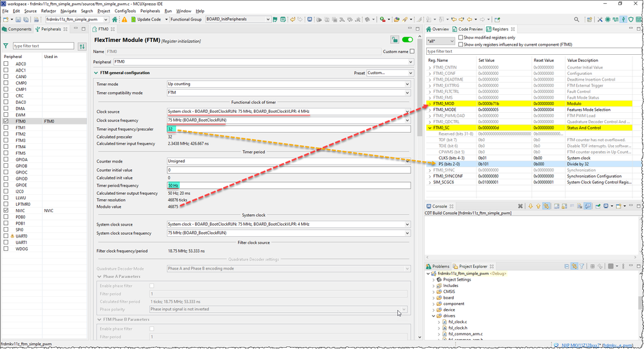
Task: Switch to the Code Preview tab
Action: pos(468,29)
